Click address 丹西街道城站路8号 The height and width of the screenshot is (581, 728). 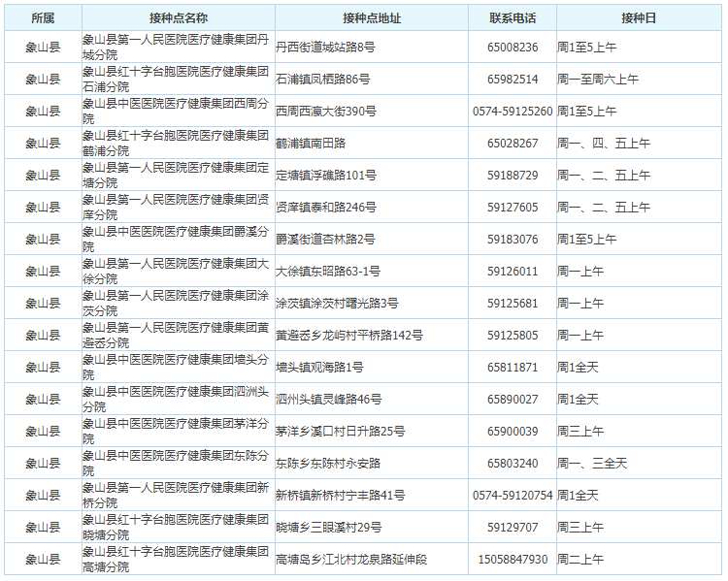coord(325,48)
